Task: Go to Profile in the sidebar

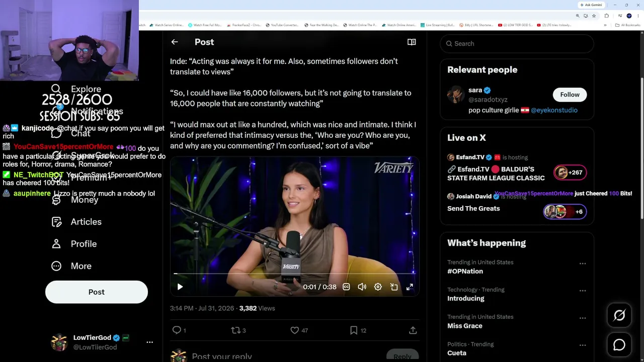Action: click(x=74, y=244)
